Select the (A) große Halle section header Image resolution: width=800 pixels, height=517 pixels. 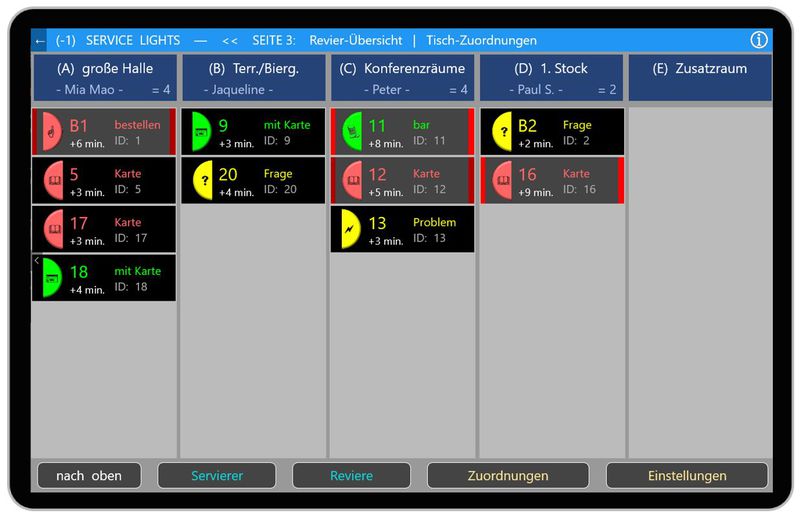click(104, 78)
